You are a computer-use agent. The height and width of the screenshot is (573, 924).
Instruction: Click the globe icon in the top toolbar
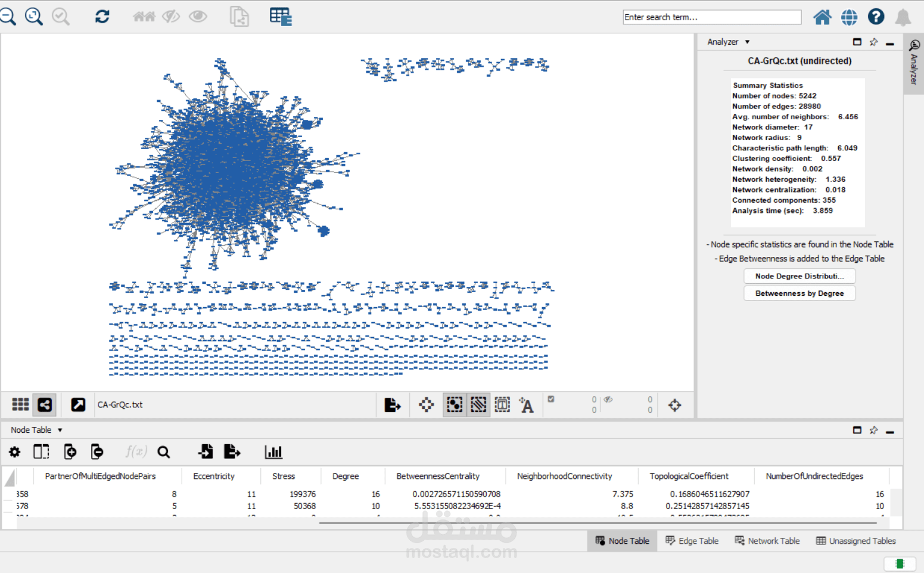[x=849, y=17]
